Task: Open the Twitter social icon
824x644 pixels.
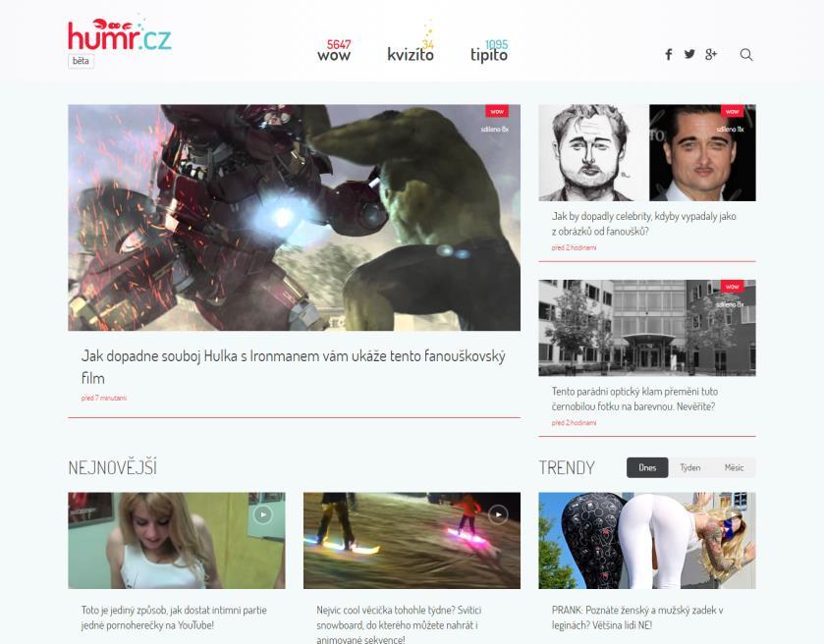Action: pyautogui.click(x=689, y=54)
